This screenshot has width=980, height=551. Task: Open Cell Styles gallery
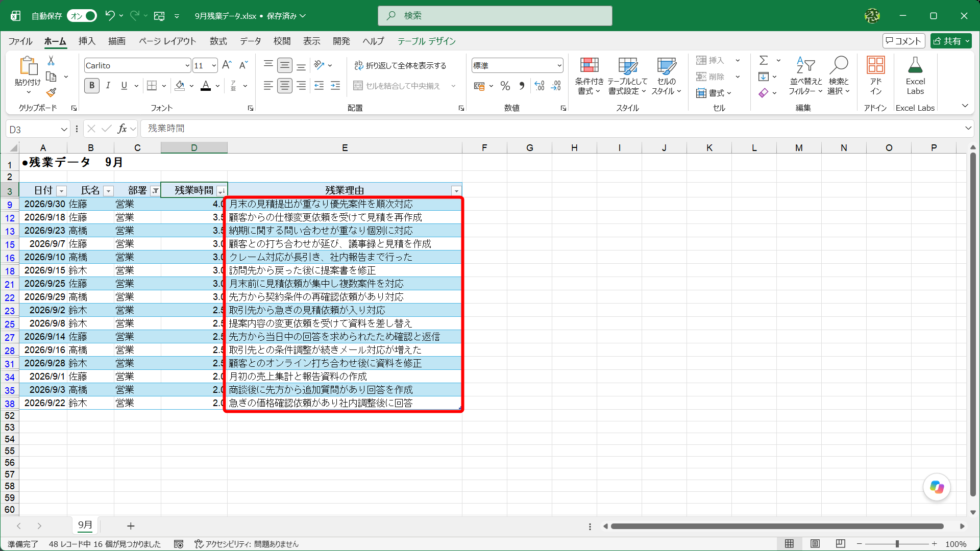(666, 76)
